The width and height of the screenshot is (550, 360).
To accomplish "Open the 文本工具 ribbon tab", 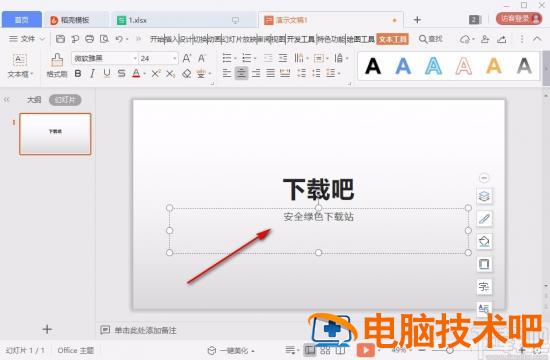I will coord(393,39).
